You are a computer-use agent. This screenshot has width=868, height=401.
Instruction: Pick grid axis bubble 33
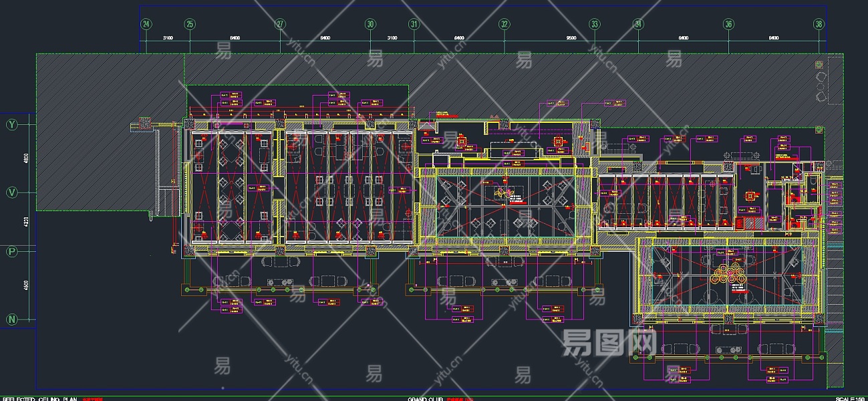click(x=594, y=24)
